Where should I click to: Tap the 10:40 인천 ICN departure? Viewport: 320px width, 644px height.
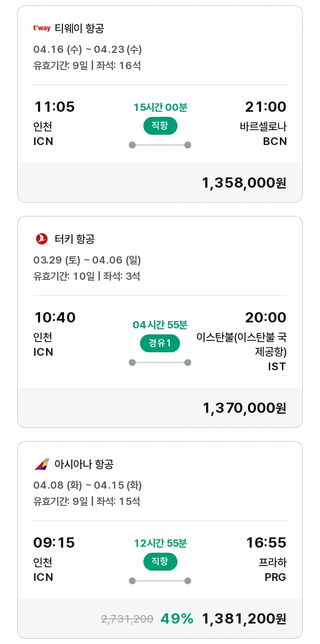point(54,334)
